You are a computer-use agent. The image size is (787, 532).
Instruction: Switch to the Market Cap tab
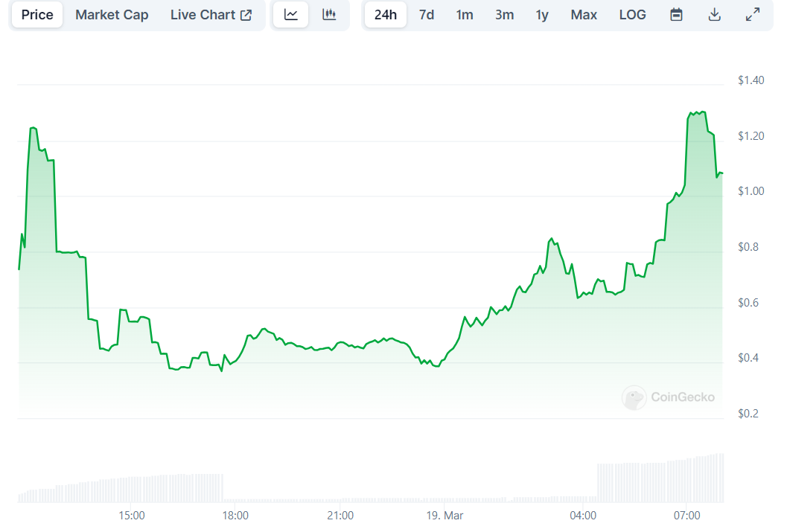coord(112,15)
